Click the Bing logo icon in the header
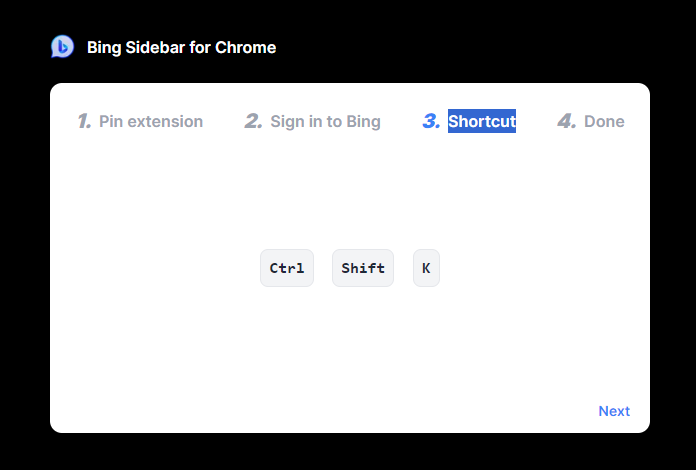 (62, 47)
